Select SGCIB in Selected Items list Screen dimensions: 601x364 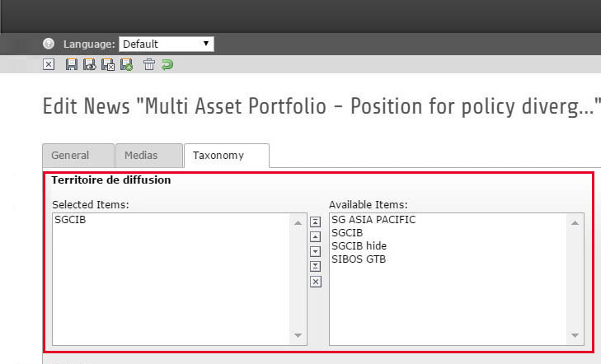point(70,220)
